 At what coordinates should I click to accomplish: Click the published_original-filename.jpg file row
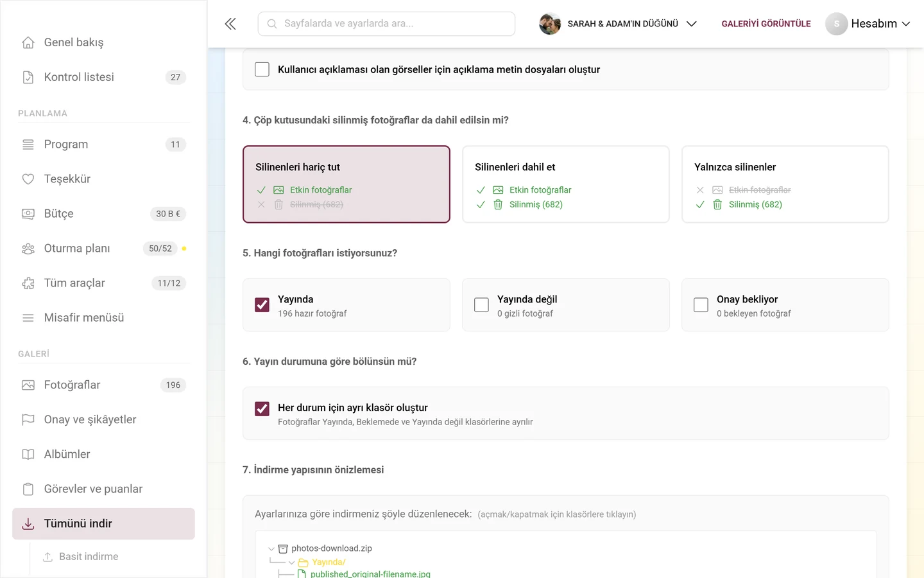tap(364, 574)
